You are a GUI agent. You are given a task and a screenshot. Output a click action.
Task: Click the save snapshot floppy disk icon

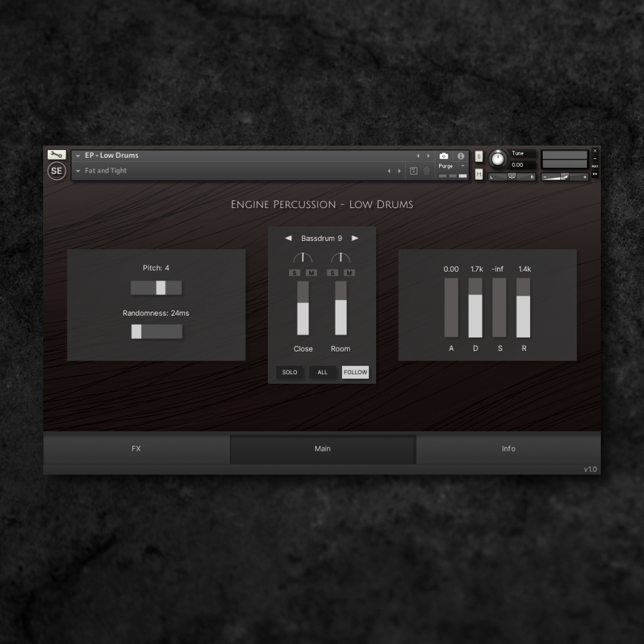click(413, 171)
